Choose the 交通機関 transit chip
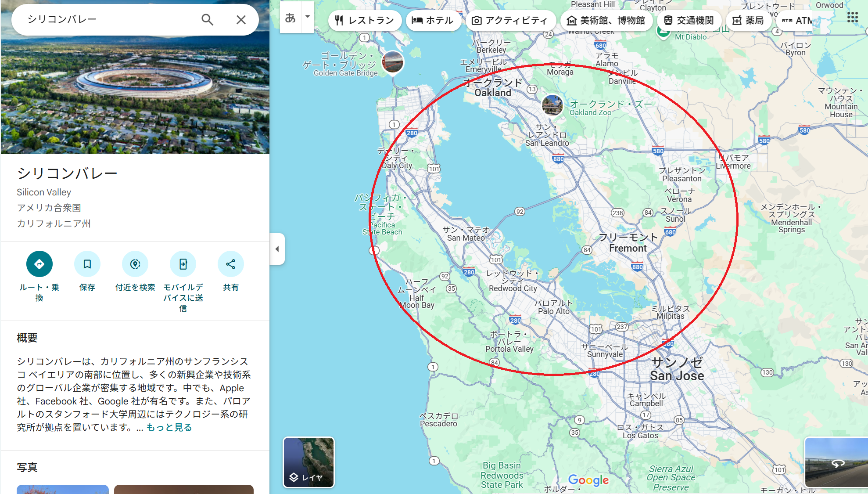 pos(689,20)
